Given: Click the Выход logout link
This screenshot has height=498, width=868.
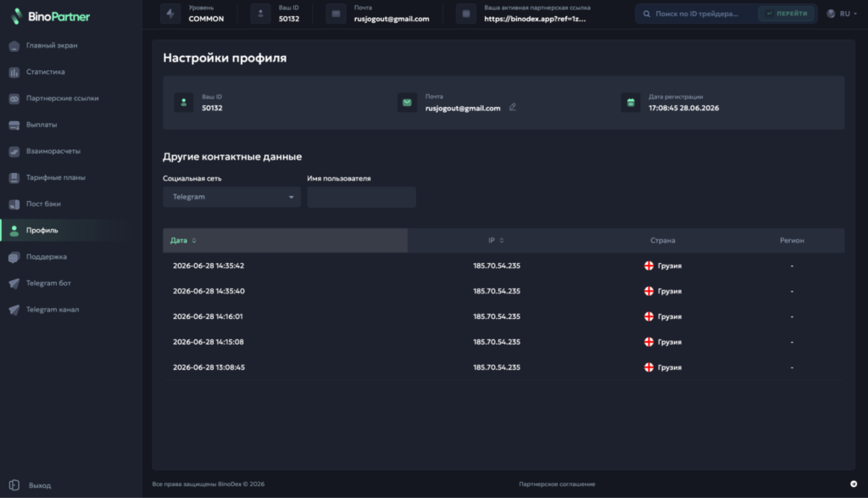Looking at the screenshot, I should pyautogui.click(x=40, y=486).
